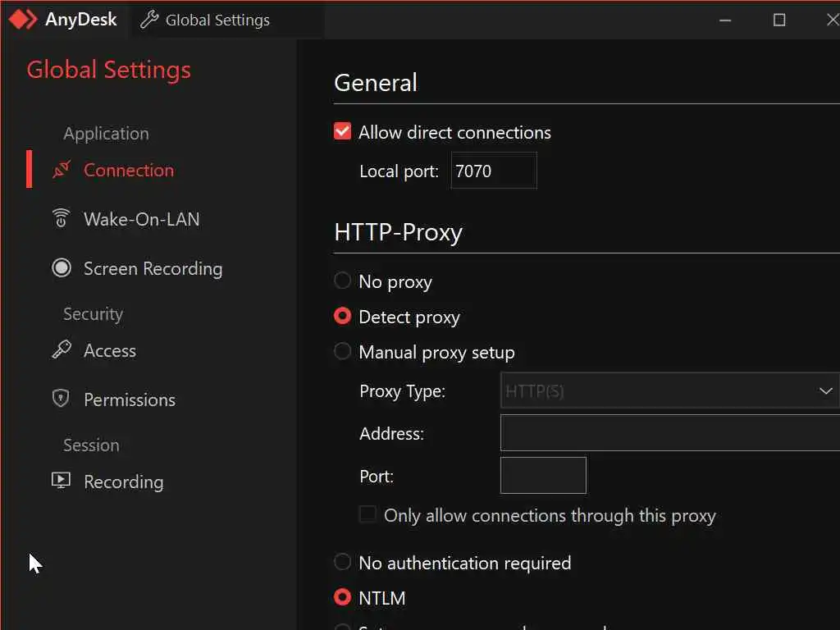
Task: Click the wrench icon on Global Settings tab
Action: point(149,20)
